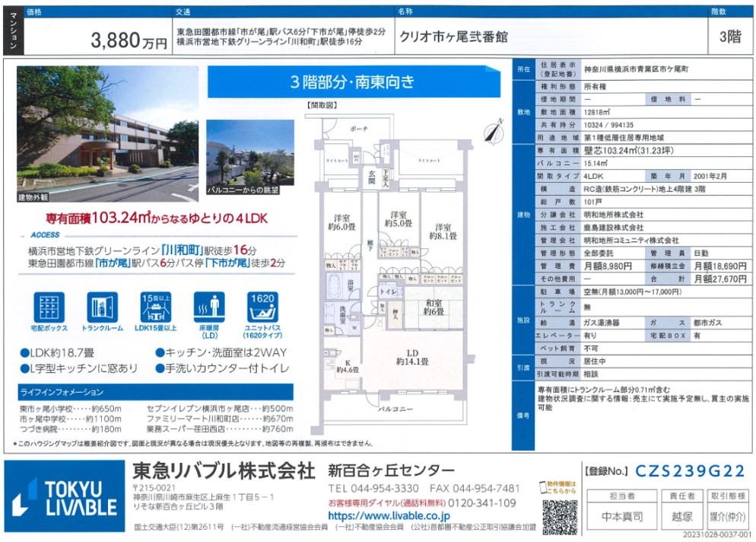Image resolution: width=756 pixels, height=542 pixels.
Task: Click the Tokyu Livable logo
Action: 63,497
